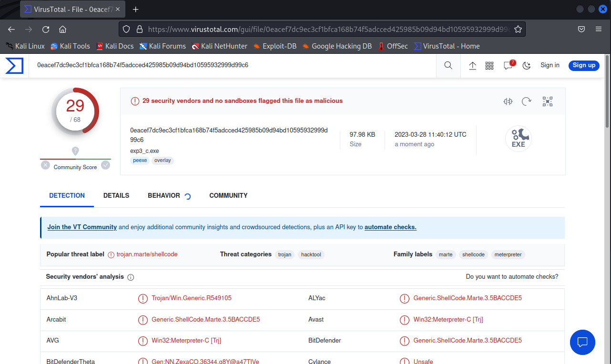611x364 pixels.
Task: Open the Kali Linux bookmark
Action: (x=25, y=46)
